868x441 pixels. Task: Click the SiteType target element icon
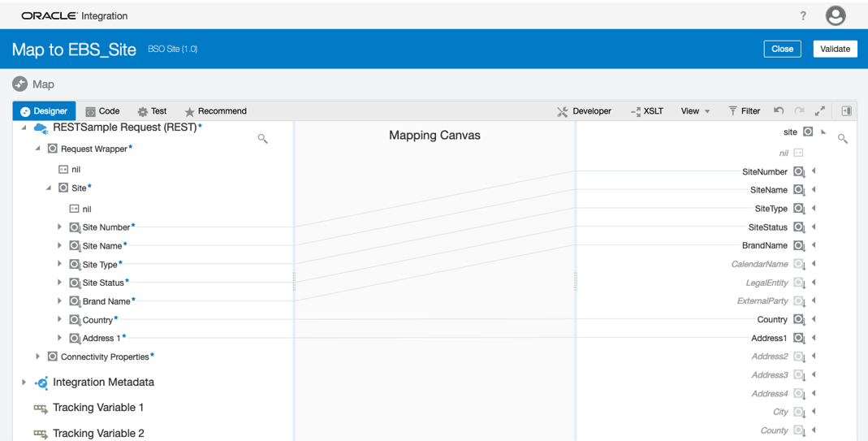(x=799, y=209)
